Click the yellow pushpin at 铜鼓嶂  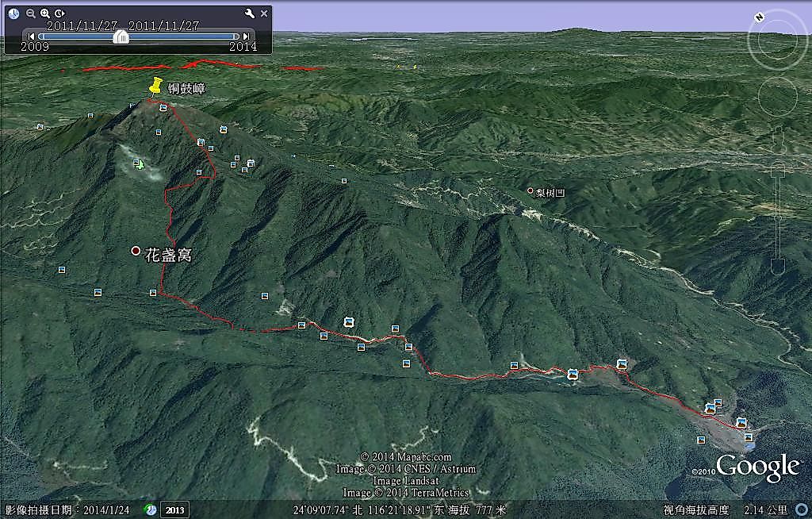click(155, 87)
